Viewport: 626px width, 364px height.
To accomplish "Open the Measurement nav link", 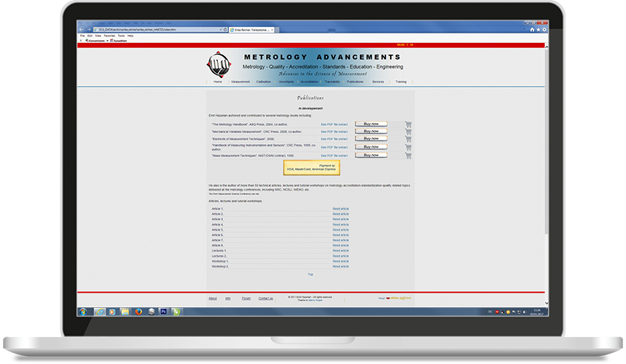I will (240, 82).
